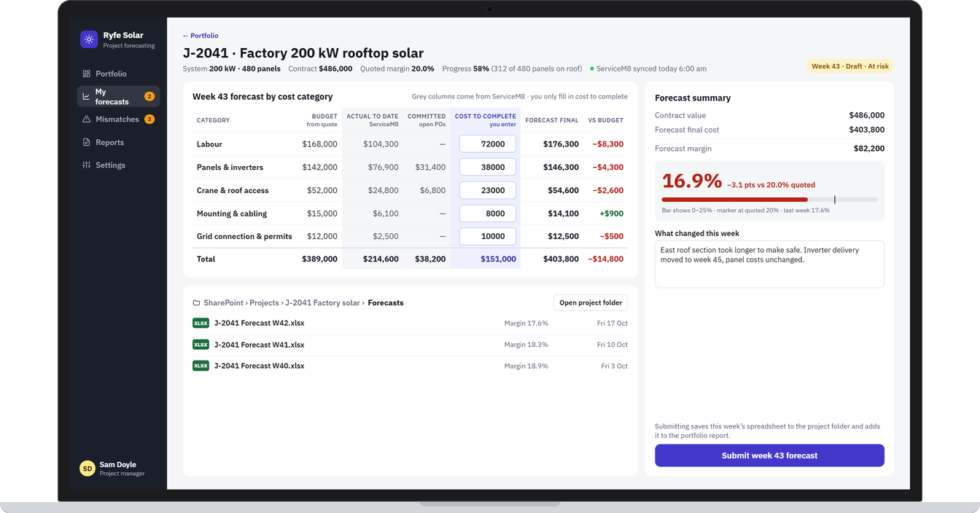Click the folder icon beside SharePoint breadcrumb
Screen dimensions: 980x513
196,303
